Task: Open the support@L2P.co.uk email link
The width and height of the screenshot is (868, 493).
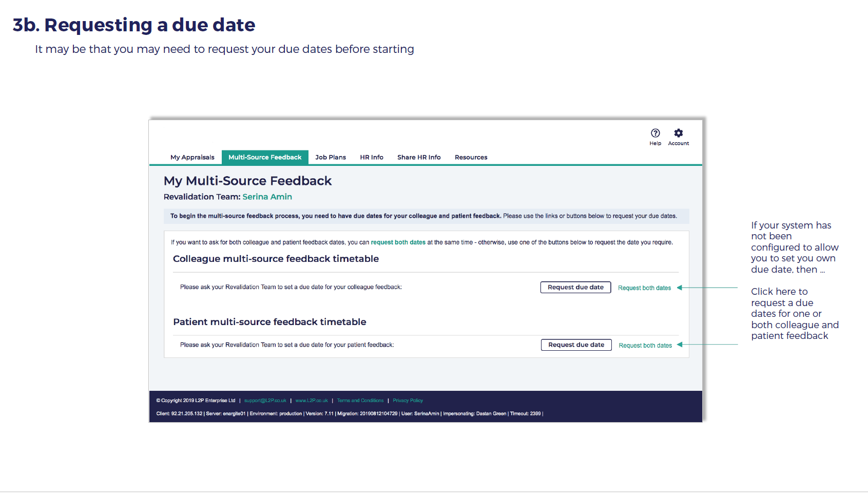Action: tap(265, 401)
